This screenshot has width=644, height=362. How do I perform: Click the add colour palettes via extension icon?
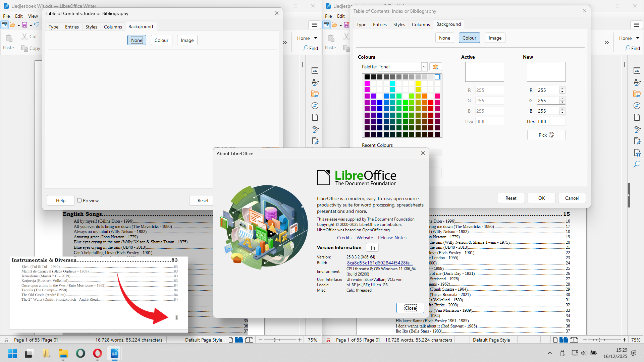coord(435,67)
